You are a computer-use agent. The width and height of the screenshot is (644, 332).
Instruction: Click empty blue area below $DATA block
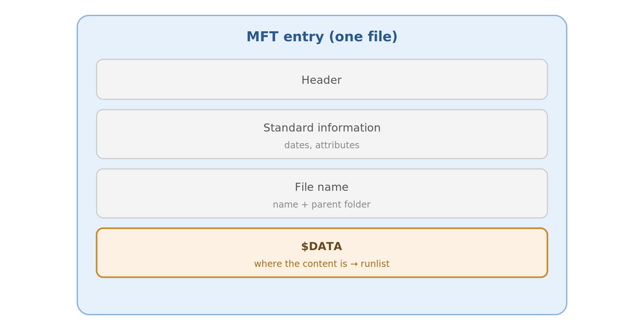coord(322,296)
